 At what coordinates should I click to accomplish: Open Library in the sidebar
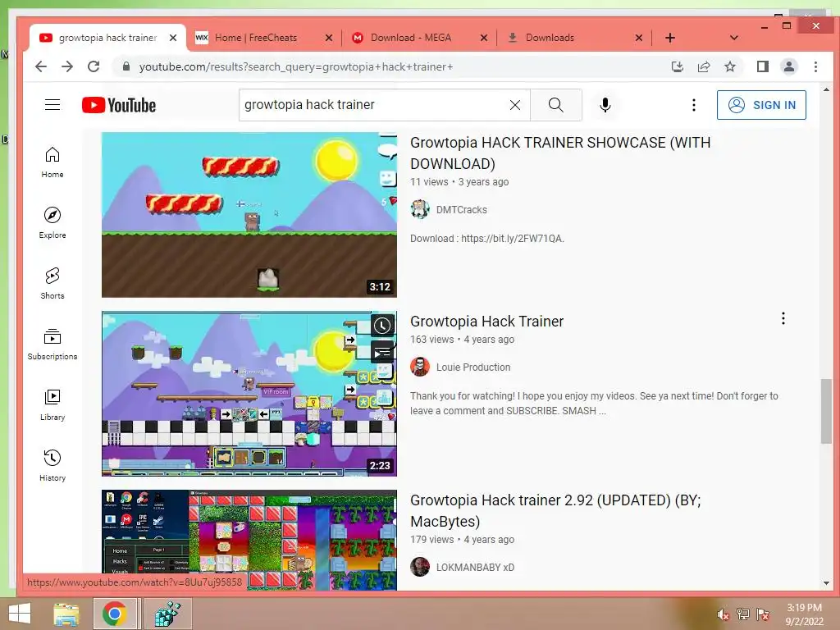pyautogui.click(x=52, y=405)
